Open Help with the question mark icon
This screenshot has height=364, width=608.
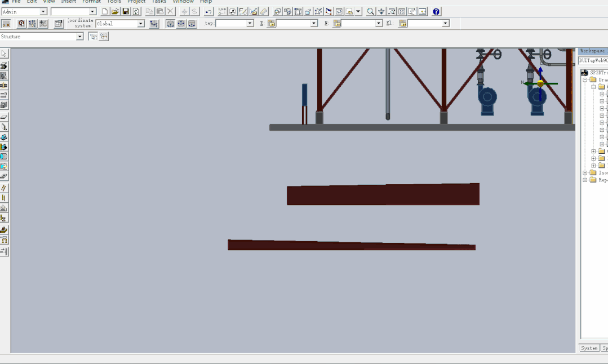point(436,12)
